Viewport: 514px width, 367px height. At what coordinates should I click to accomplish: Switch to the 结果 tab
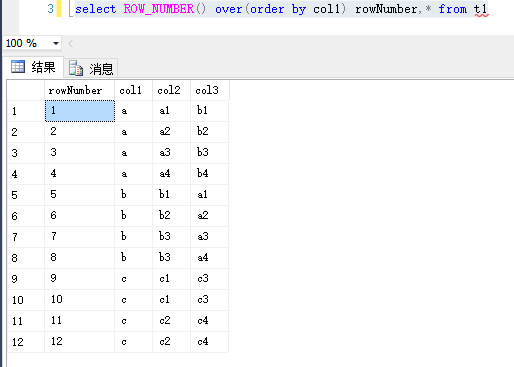point(33,67)
